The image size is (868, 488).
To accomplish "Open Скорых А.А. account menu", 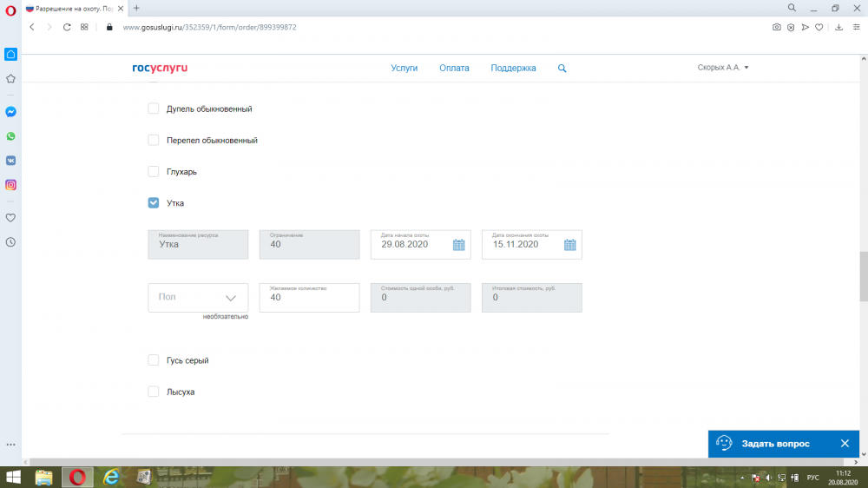I will click(x=723, y=68).
